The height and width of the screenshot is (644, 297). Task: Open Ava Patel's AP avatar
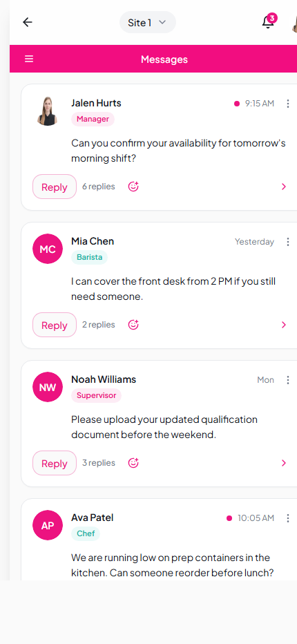coord(48,525)
